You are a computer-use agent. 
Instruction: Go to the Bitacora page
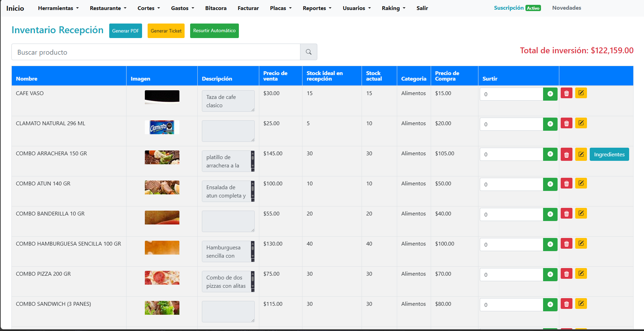tap(216, 8)
